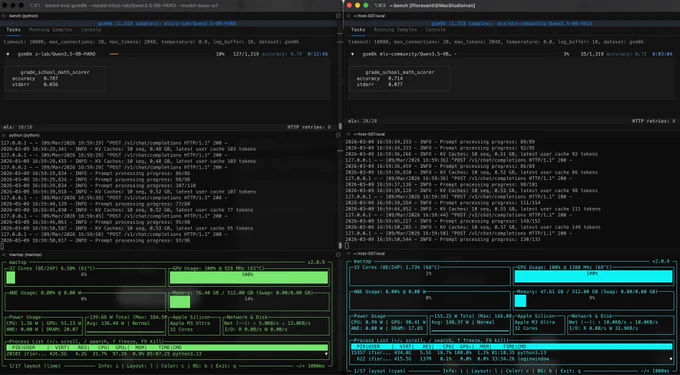Click process list scroll-down arrow in lime mactop
Image resolution: width=680 pixels, height=375 pixels.
pos(326,354)
